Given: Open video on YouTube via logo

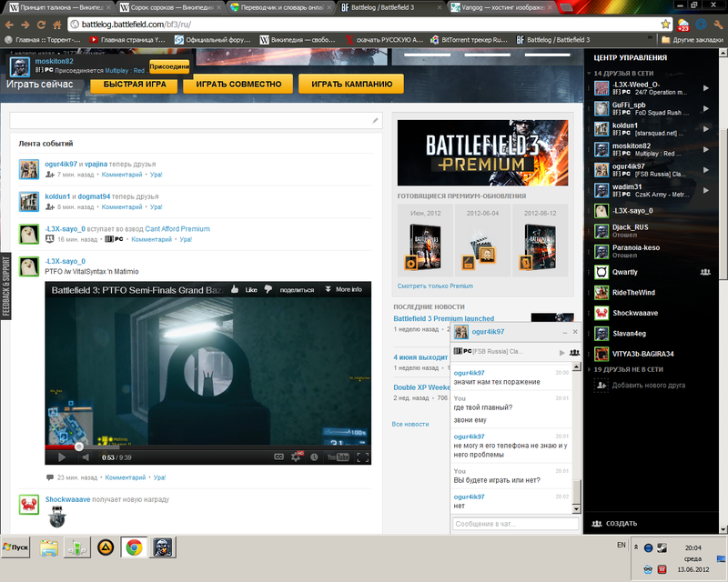Looking at the screenshot, I should pyautogui.click(x=338, y=457).
